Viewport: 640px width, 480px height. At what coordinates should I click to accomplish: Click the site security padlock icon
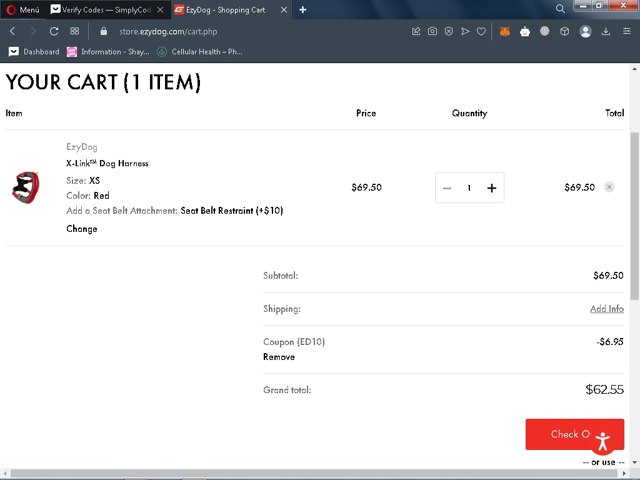point(104,31)
